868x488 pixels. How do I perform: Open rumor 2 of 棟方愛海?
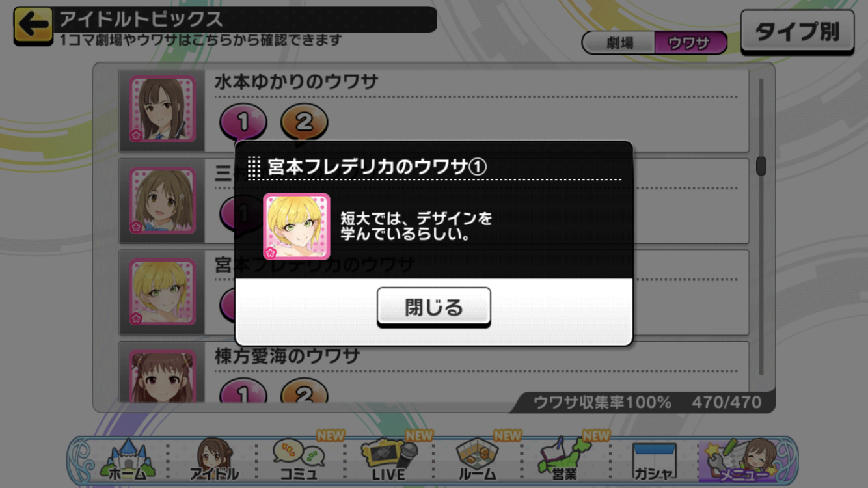pyautogui.click(x=304, y=392)
